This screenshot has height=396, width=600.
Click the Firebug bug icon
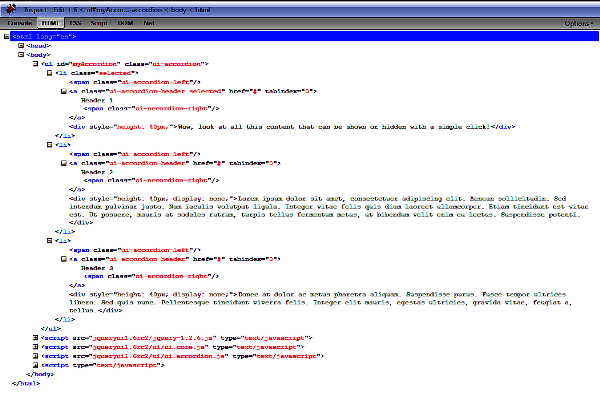[x=11, y=9]
